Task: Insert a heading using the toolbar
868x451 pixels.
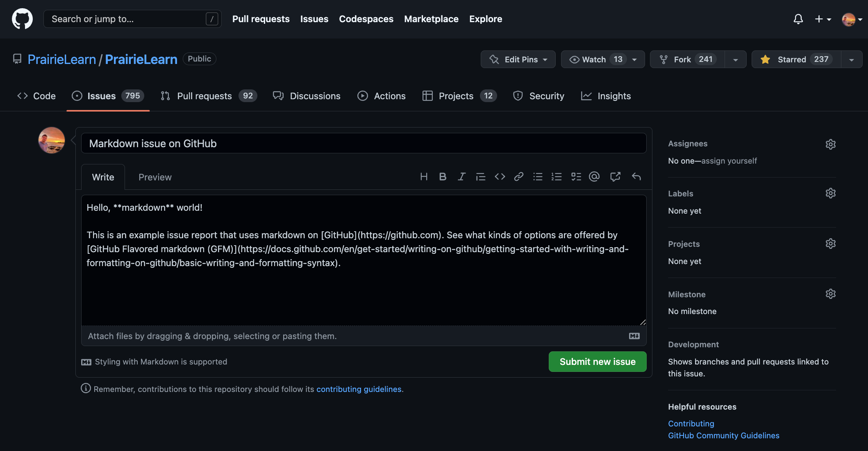Action: pos(424,177)
